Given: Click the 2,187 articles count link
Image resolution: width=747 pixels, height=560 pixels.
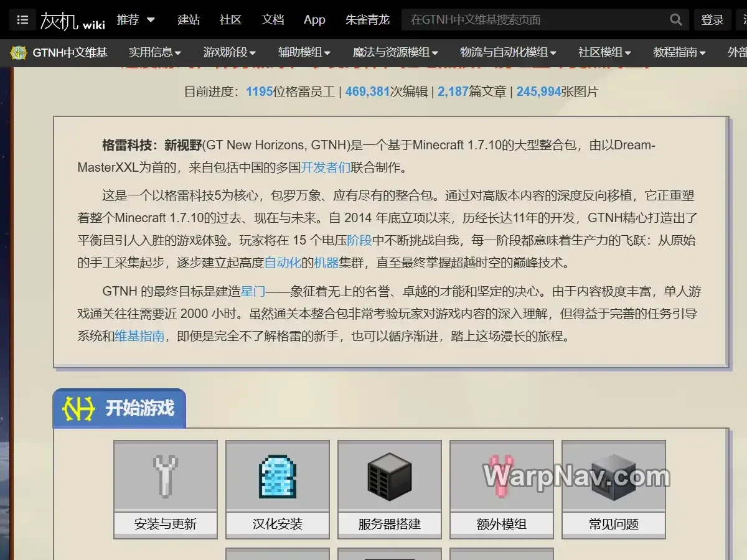Looking at the screenshot, I should (453, 91).
